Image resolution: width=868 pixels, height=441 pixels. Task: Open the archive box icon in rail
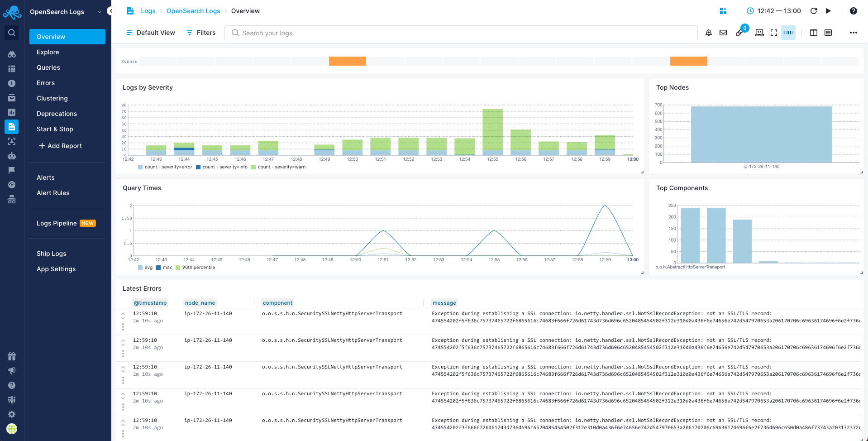[12, 98]
